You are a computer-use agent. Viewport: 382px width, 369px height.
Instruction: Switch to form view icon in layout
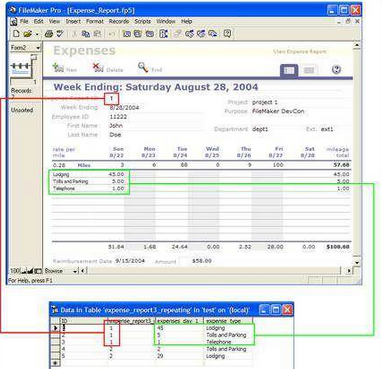[x=289, y=70]
